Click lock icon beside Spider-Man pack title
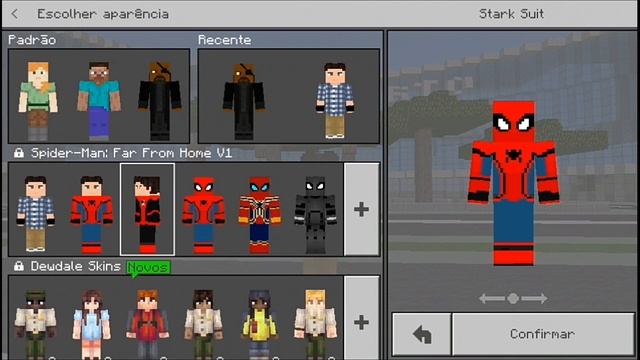The width and height of the screenshot is (640, 360). pyautogui.click(x=18, y=153)
